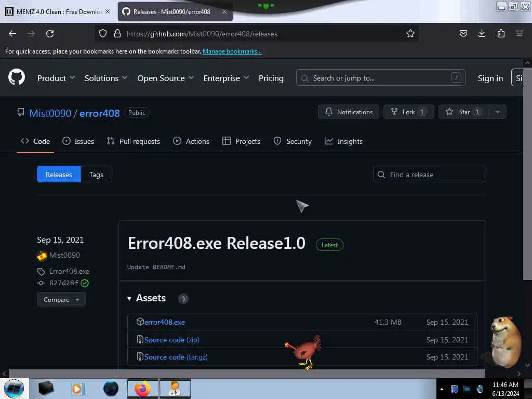The width and height of the screenshot is (532, 399).
Task: Switch to the MEMZ 4.0 Clean browser tab
Action: pyautogui.click(x=58, y=11)
